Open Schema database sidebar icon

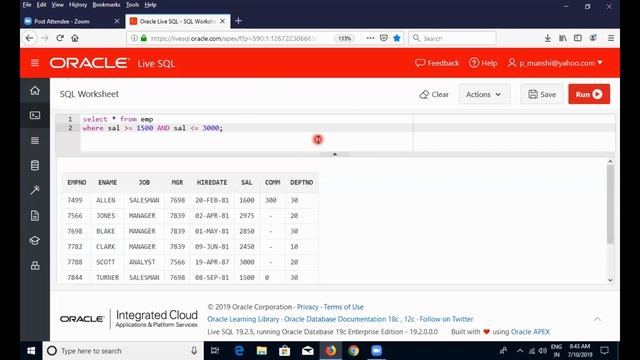click(35, 165)
